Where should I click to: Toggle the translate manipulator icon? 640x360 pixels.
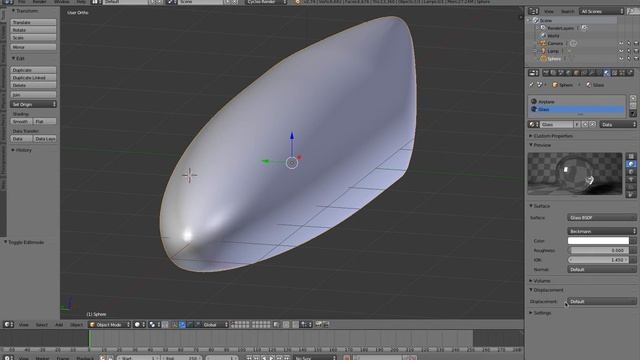click(182, 324)
